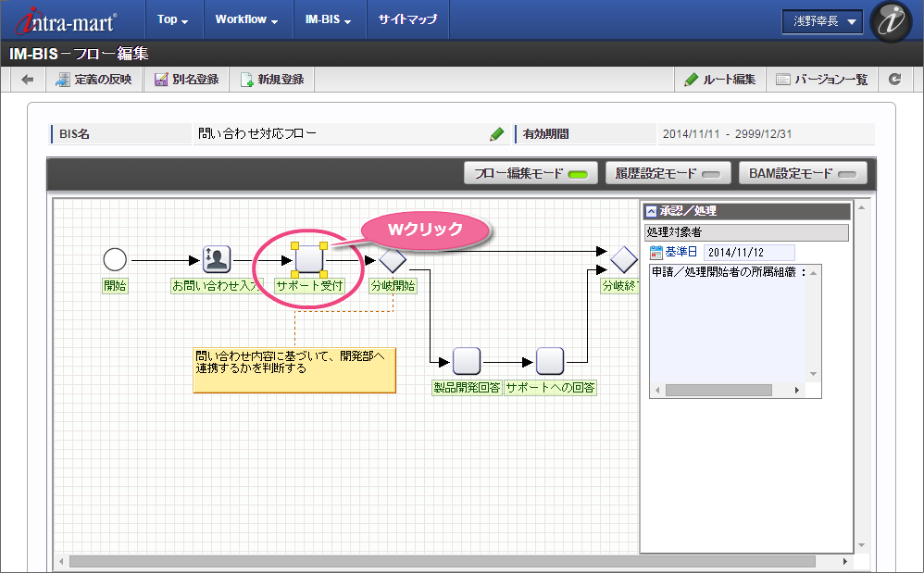
Task: Click the target list horizontal scrollbar thumb
Action: click(718, 391)
